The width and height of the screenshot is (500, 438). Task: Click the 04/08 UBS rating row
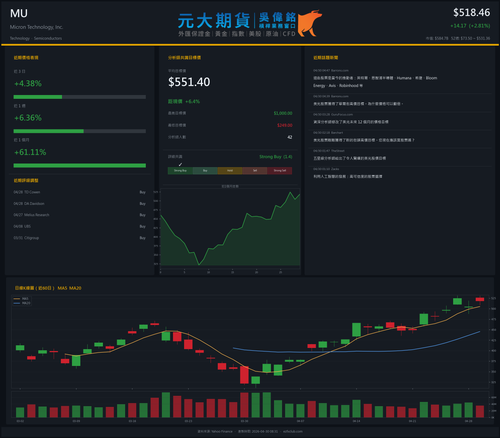point(80,226)
